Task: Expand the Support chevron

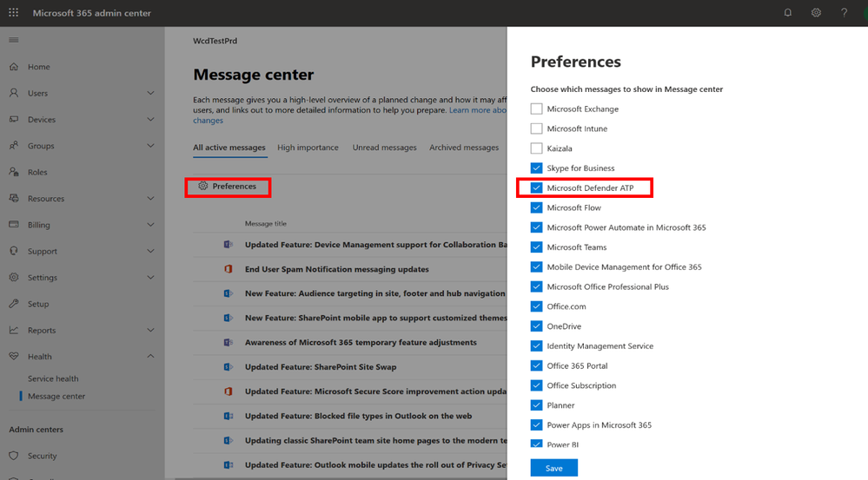Action: pyautogui.click(x=150, y=251)
